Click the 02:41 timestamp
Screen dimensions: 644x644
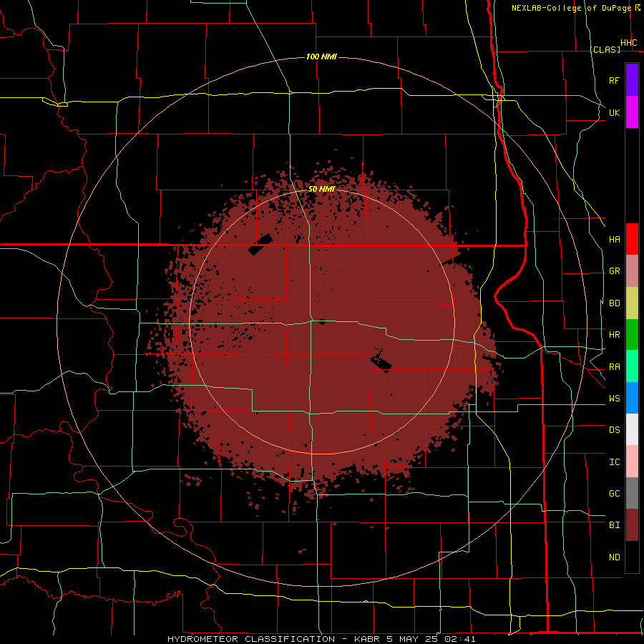[x=461, y=639]
